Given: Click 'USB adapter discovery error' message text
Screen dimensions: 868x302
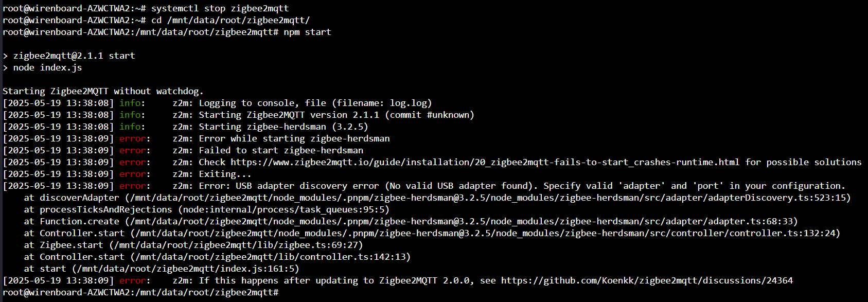Looking at the screenshot, I should click(307, 186).
